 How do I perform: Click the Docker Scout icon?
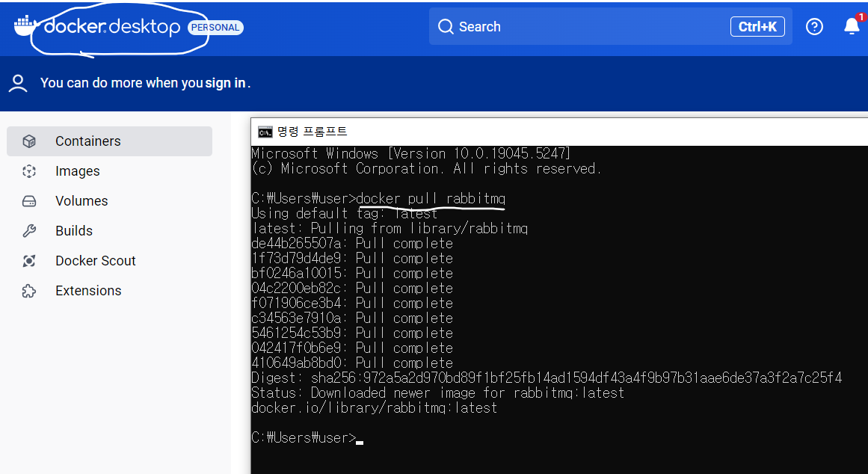[29, 261]
